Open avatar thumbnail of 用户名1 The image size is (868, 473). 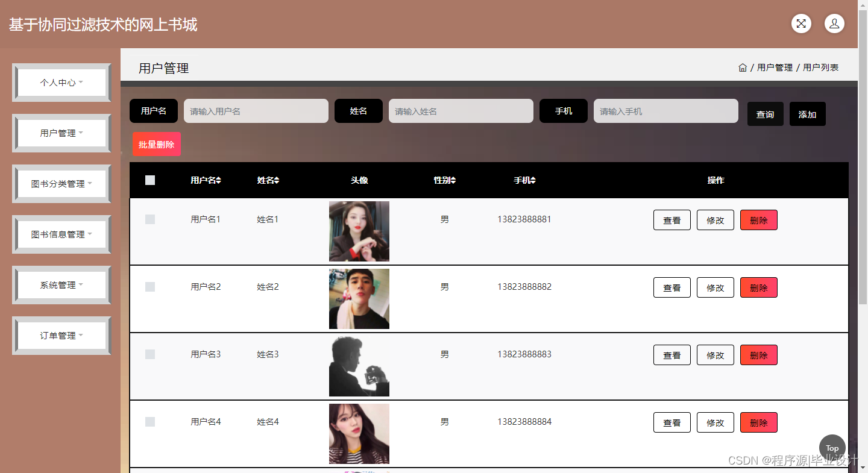pos(359,231)
